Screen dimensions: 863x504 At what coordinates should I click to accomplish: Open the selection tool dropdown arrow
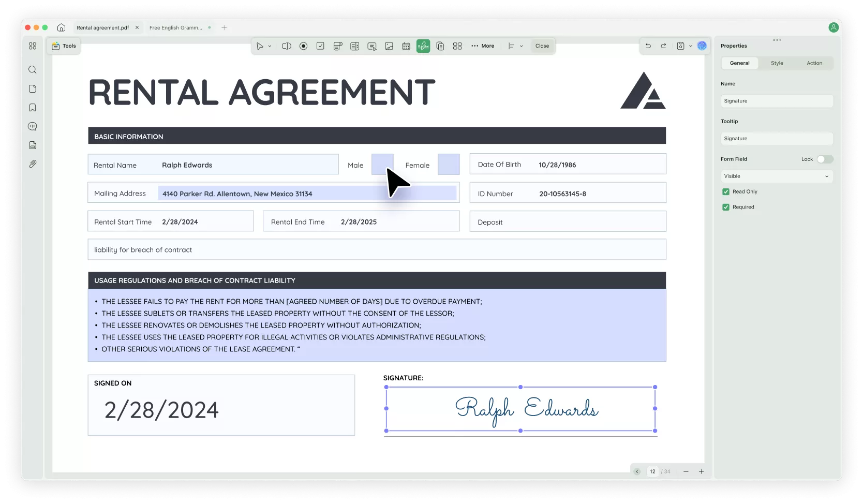(270, 46)
